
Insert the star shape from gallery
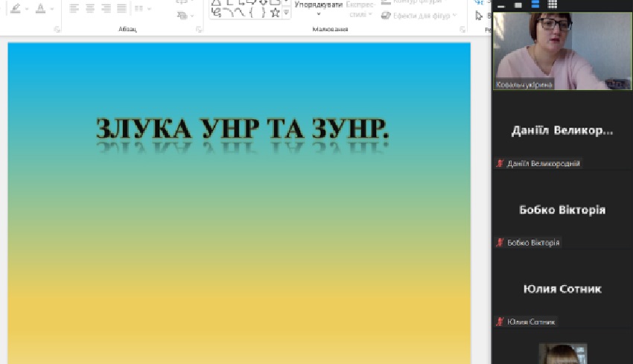pyautogui.click(x=276, y=13)
